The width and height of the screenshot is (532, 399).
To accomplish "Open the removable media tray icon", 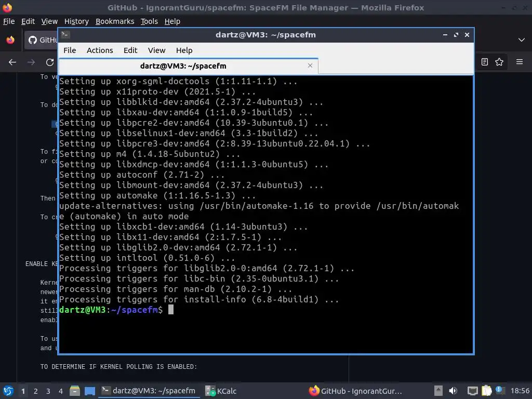I will coord(438,391).
